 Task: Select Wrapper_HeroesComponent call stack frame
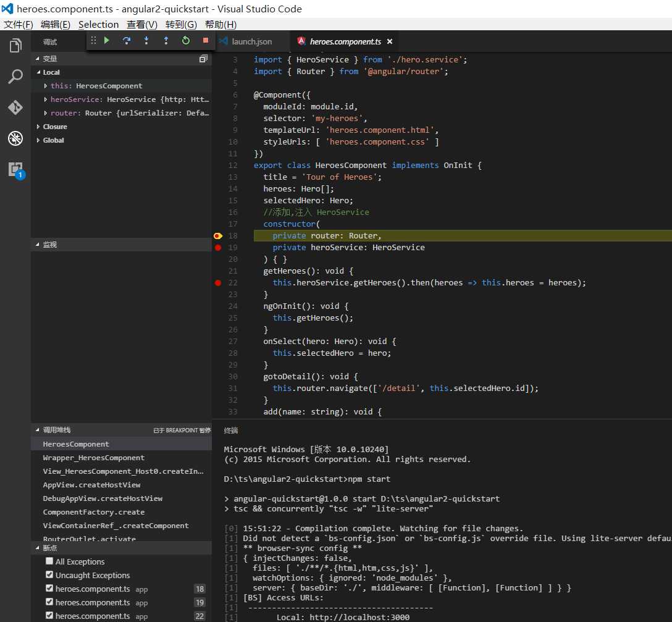pyautogui.click(x=121, y=458)
